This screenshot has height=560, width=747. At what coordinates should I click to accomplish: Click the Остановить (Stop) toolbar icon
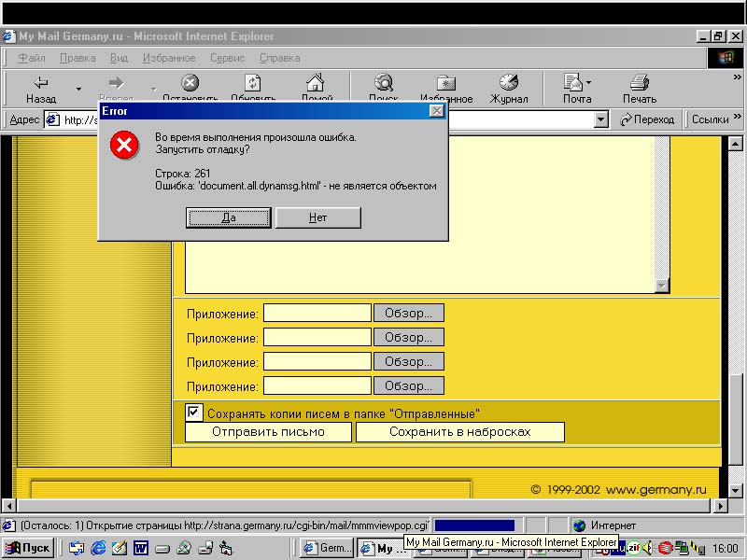(190, 83)
